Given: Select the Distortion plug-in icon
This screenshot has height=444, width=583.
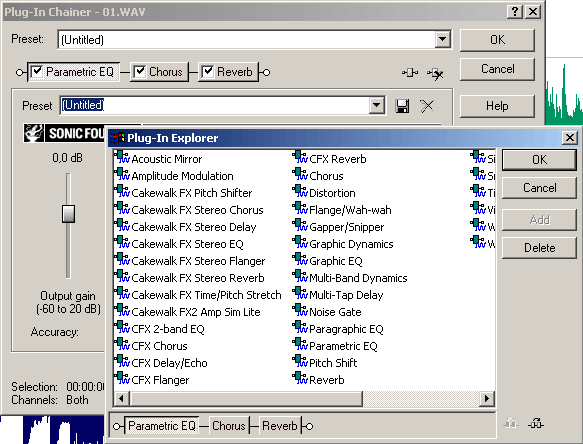Looking at the screenshot, I should click(300, 192).
